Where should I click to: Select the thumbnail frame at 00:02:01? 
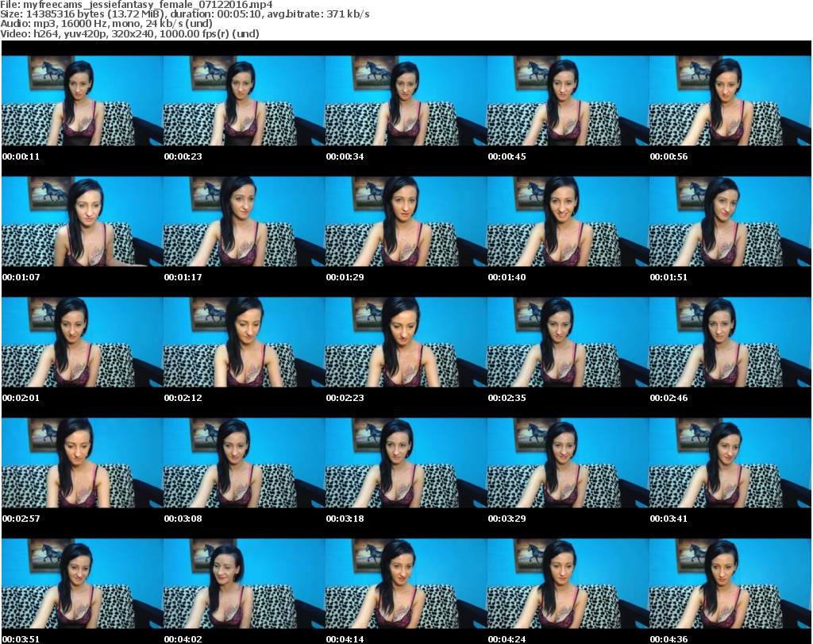coord(83,342)
